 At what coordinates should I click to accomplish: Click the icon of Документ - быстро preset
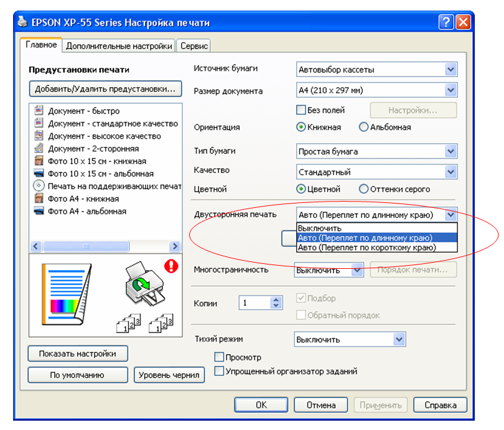(x=39, y=111)
